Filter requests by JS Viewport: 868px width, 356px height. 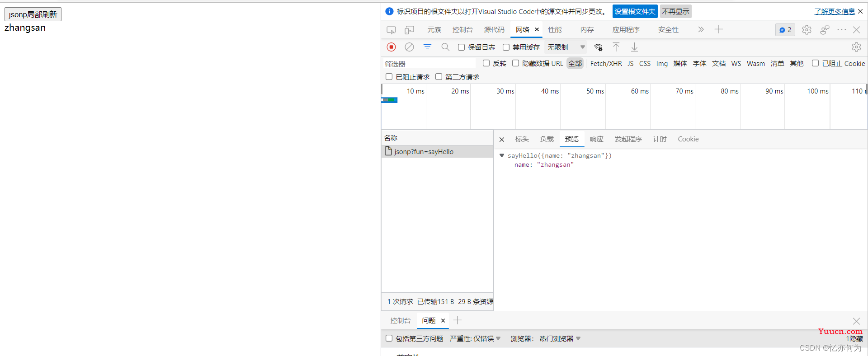pyautogui.click(x=630, y=64)
